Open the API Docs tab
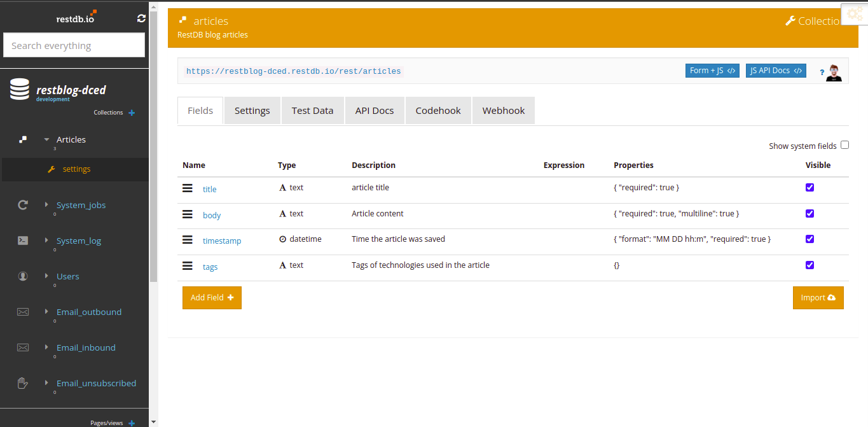868x427 pixels. tap(375, 110)
